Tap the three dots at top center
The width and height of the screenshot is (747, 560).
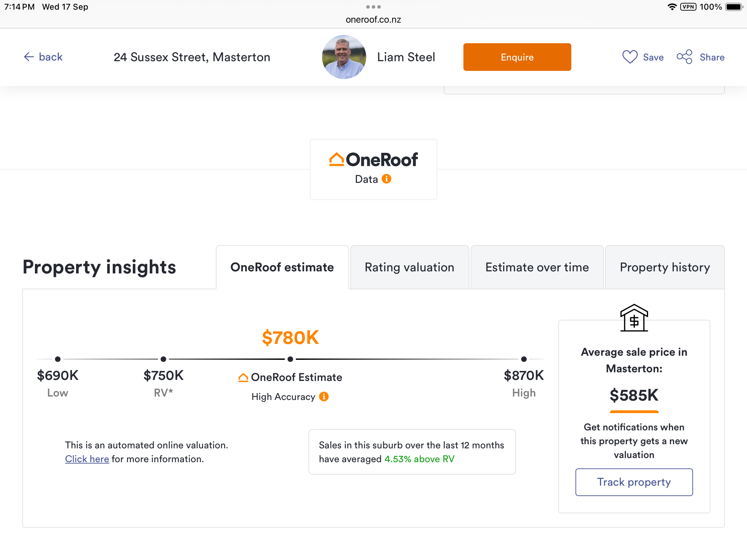[x=373, y=7]
